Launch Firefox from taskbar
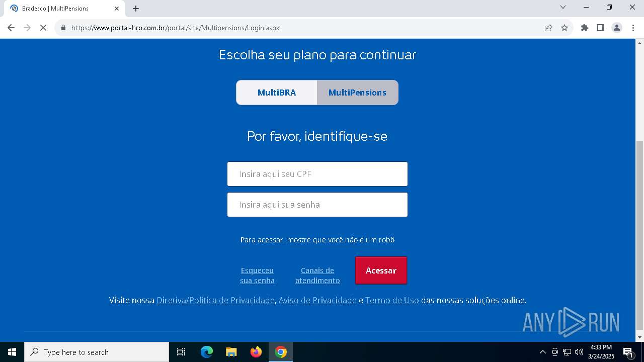 coord(256,352)
